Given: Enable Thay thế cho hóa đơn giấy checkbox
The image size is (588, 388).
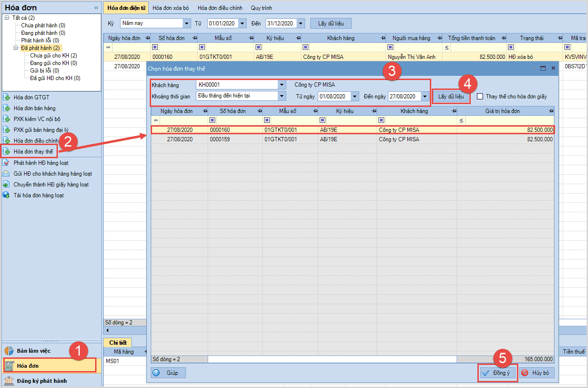Looking at the screenshot, I should (480, 97).
